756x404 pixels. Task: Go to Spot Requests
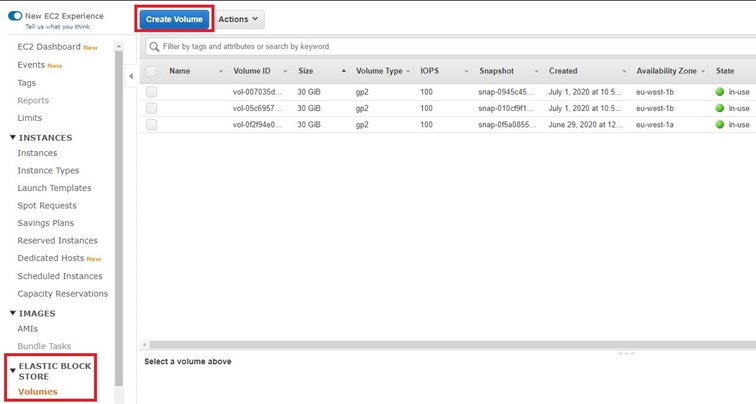[x=47, y=205]
